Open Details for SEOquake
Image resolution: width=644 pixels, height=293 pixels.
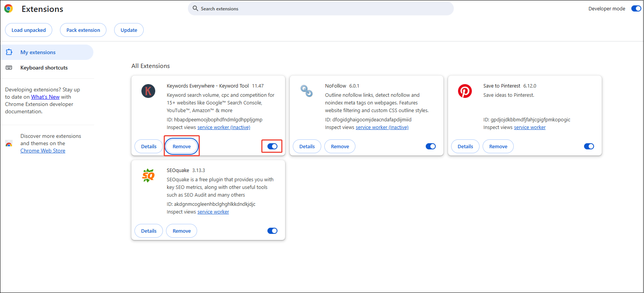(x=149, y=231)
